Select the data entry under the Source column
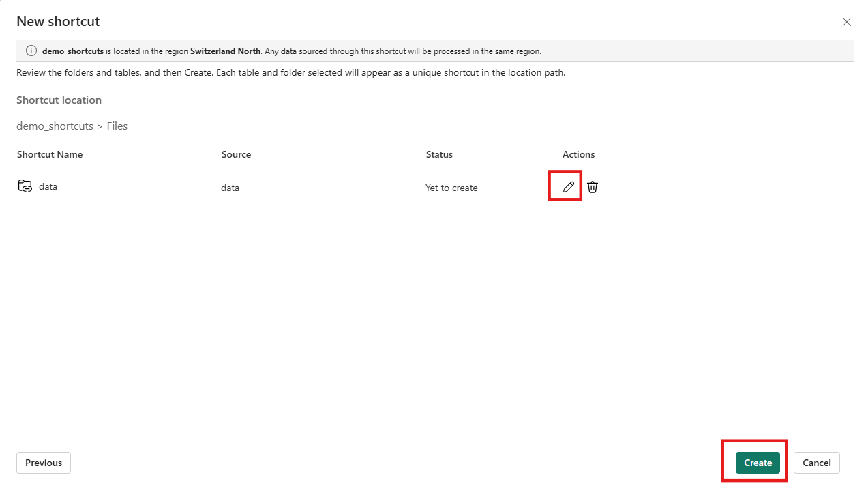 coord(230,187)
